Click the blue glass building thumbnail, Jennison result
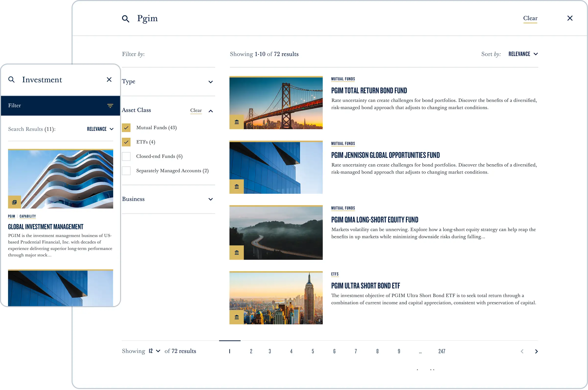 click(x=276, y=167)
